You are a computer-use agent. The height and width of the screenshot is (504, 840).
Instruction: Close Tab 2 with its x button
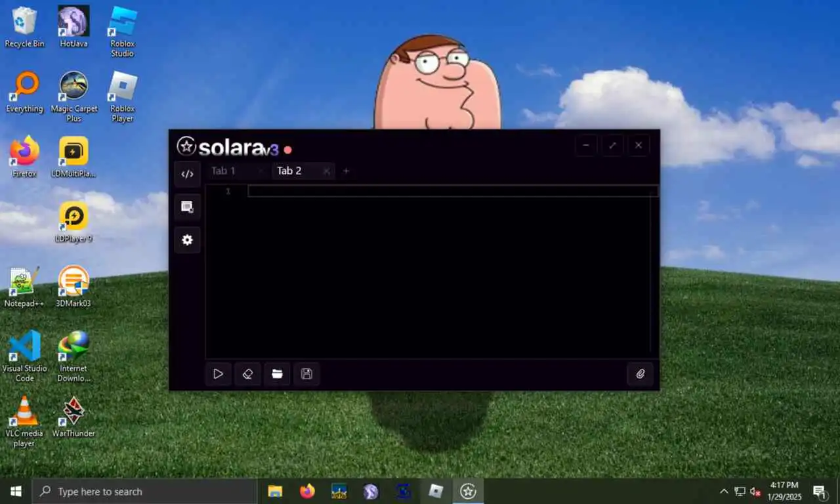326,171
